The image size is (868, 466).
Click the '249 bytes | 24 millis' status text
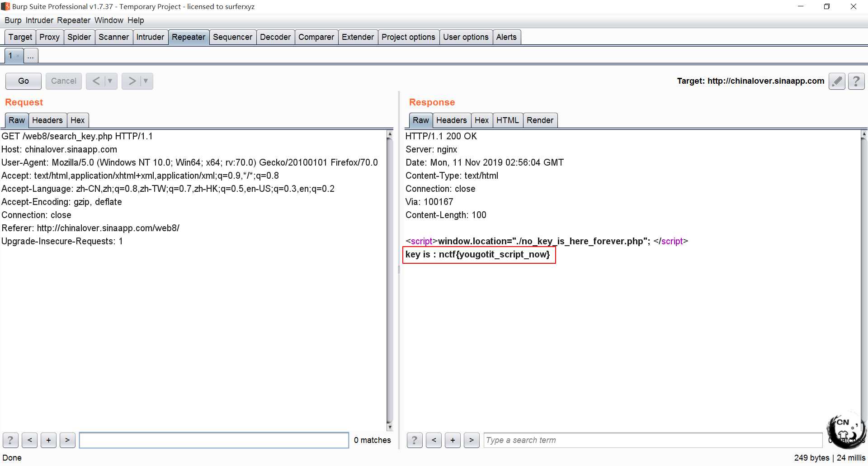[x=830, y=457]
